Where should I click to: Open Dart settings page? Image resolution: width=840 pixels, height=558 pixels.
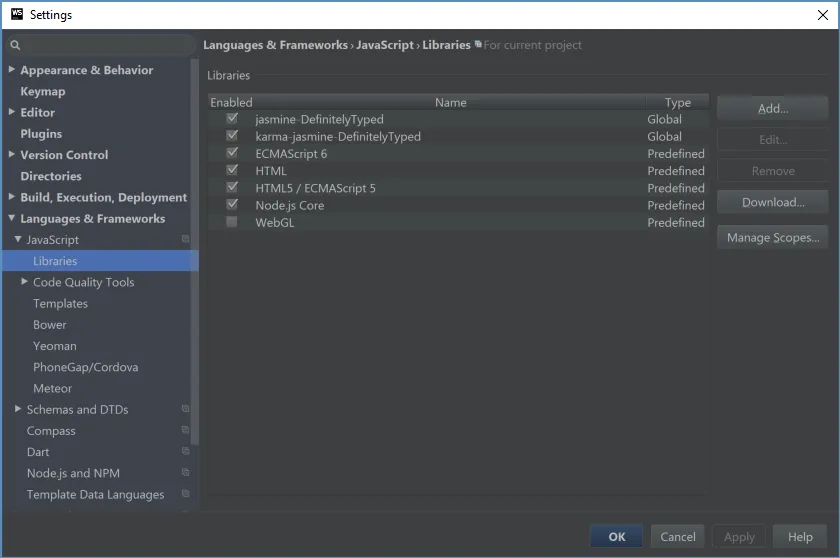click(x=38, y=452)
